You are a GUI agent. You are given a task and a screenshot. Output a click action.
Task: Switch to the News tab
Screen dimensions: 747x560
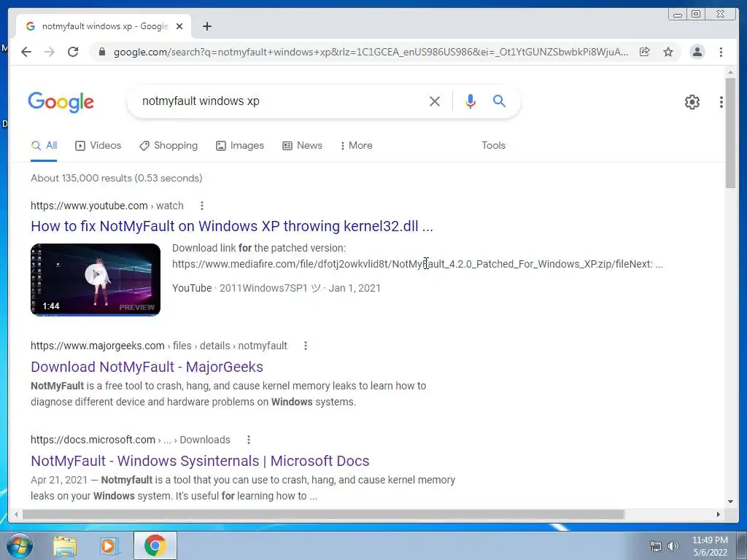pyautogui.click(x=302, y=146)
